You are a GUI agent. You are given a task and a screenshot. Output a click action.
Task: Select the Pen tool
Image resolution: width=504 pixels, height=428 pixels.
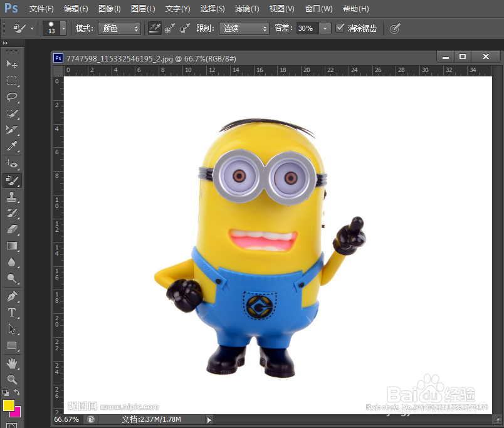pos(12,296)
